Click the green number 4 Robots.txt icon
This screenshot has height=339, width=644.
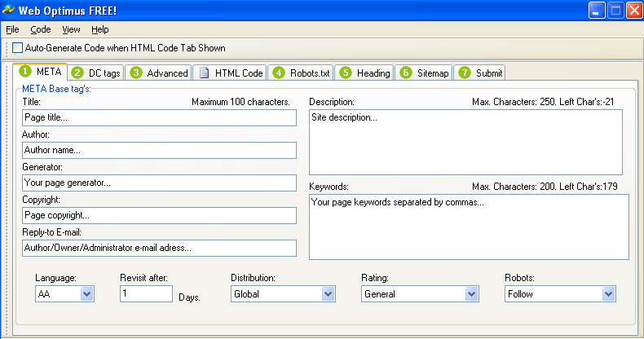[x=280, y=73]
